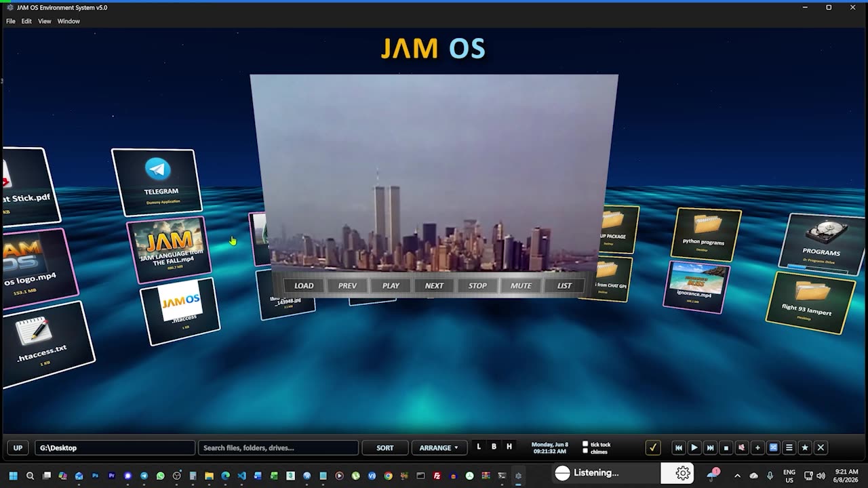Toggle MUTE on the video player
Viewport: 868px width, 488px height.
point(521,286)
